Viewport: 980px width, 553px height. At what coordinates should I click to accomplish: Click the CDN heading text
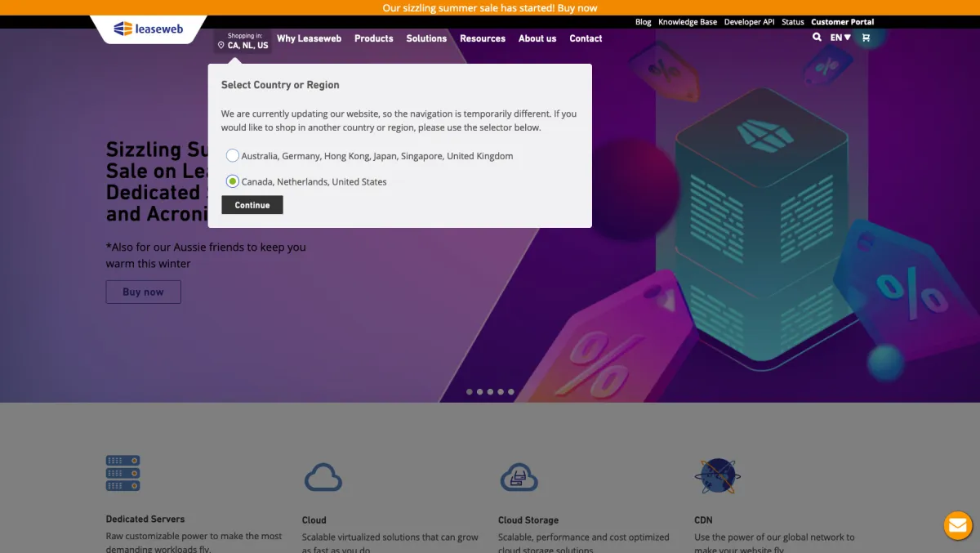click(x=703, y=520)
